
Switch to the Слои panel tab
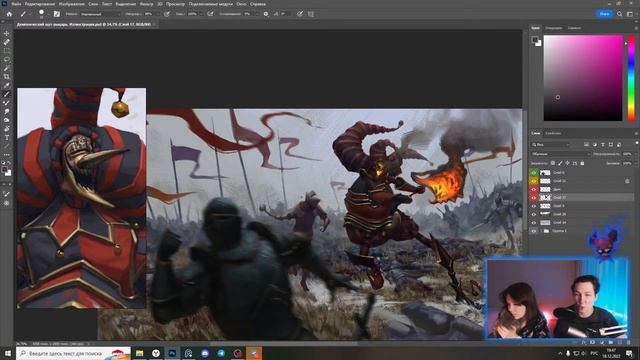pos(536,133)
